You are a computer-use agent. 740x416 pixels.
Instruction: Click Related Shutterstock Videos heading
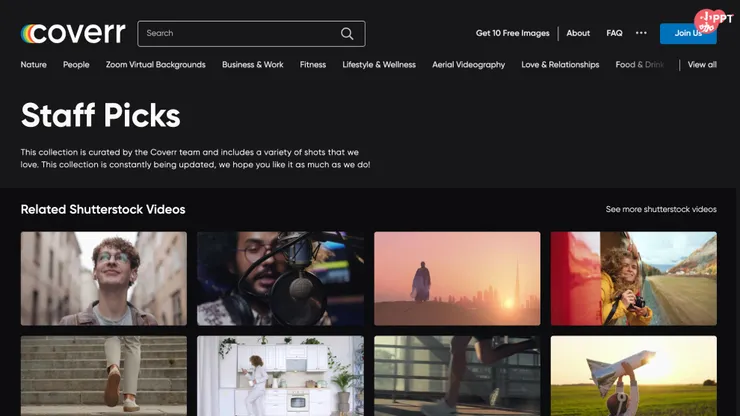point(103,209)
